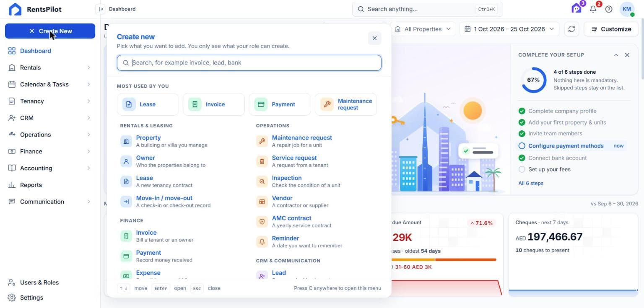
Task: Expand Calendar & Tasks in sidebar
Action: [50, 84]
